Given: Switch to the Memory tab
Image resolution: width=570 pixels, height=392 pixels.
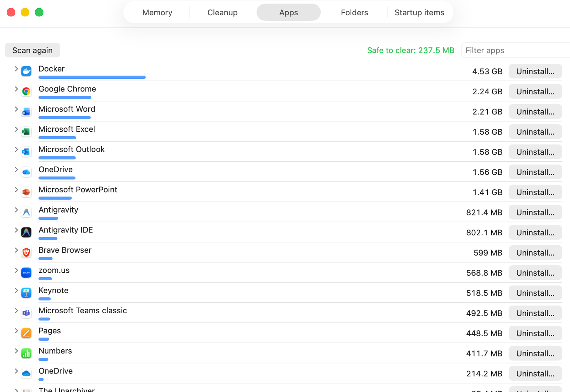Looking at the screenshot, I should [x=157, y=12].
